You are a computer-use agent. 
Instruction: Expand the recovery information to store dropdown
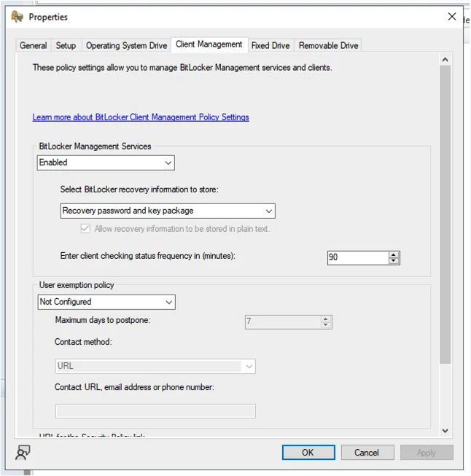click(168, 211)
